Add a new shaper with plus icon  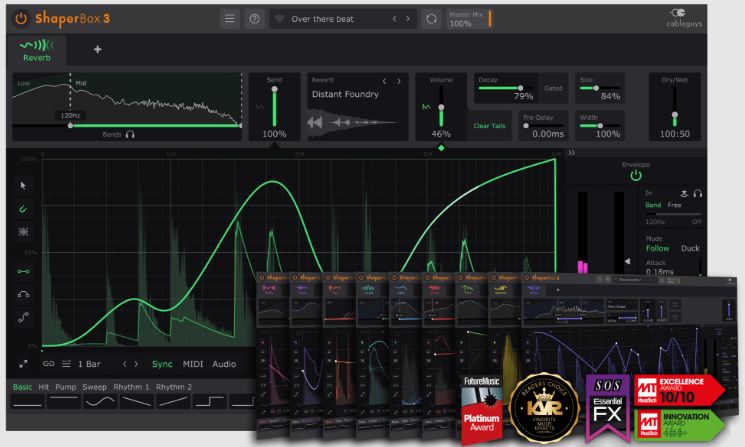coord(97,49)
